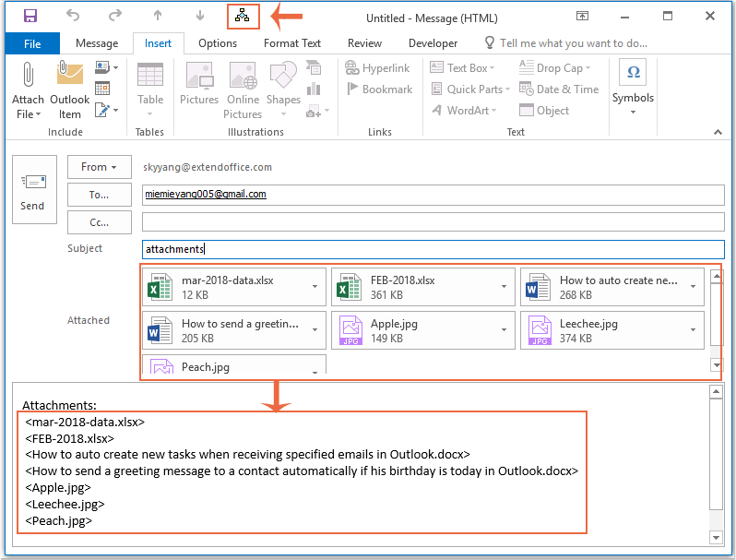This screenshot has width=736, height=560.
Task: Click message body scroll up arrow
Action: tap(717, 392)
